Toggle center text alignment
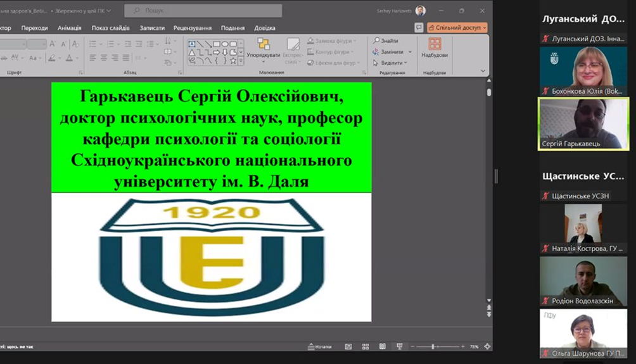The image size is (636, 364). [103, 58]
